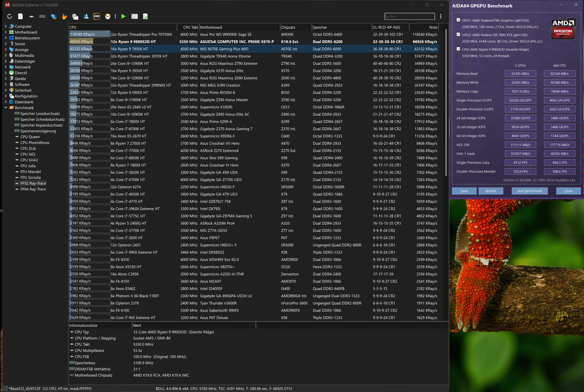Select the Datenbank tree node
Viewport: 584px width, 392px height.
(x=24, y=102)
